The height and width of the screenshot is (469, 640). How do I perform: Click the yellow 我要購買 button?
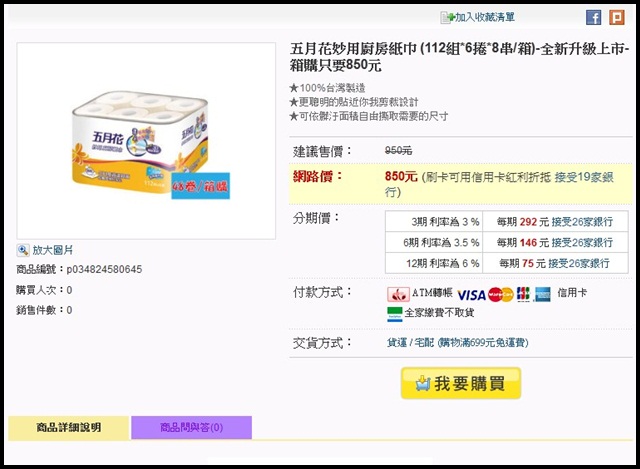461,383
